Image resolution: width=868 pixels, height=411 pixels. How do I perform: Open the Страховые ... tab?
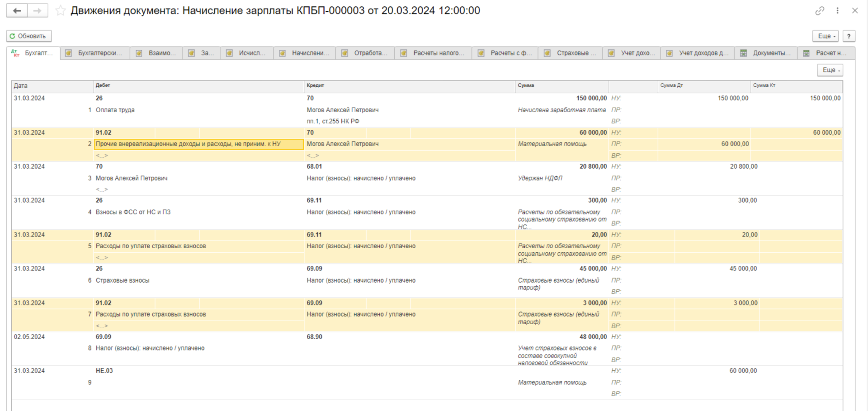[x=571, y=53]
